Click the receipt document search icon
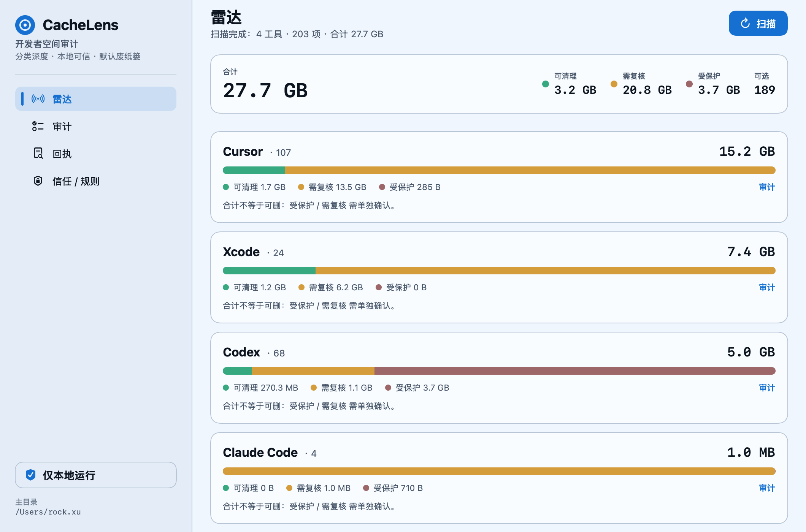The height and width of the screenshot is (532, 806). pyautogui.click(x=38, y=154)
